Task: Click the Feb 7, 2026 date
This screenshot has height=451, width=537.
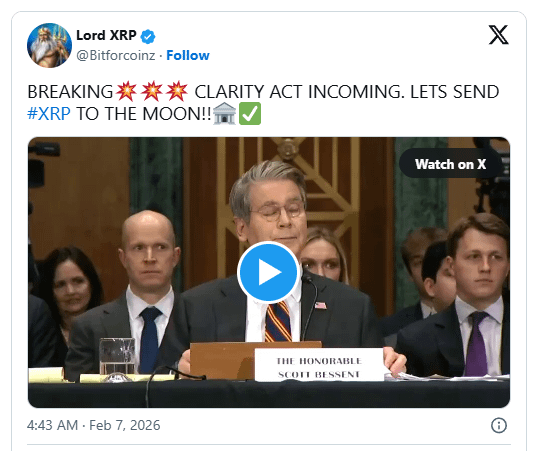Action: (x=125, y=425)
